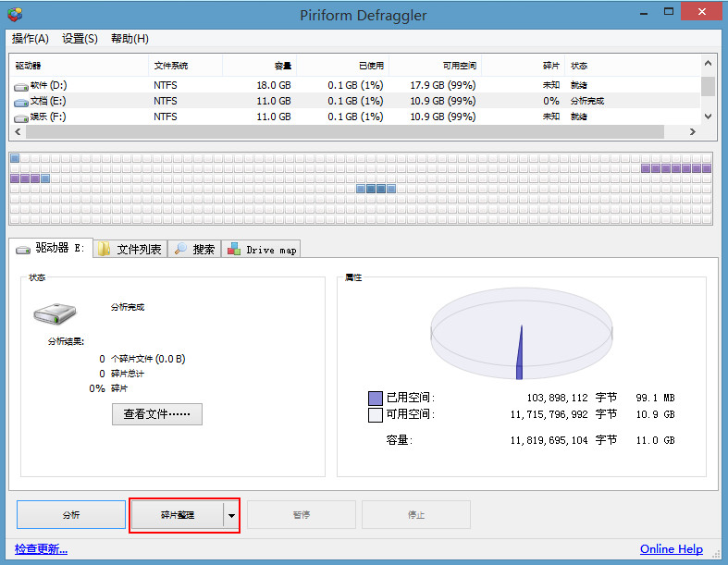The height and width of the screenshot is (565, 728).
Task: Click the colored blocks icon on Drive map tab
Action: 233,249
